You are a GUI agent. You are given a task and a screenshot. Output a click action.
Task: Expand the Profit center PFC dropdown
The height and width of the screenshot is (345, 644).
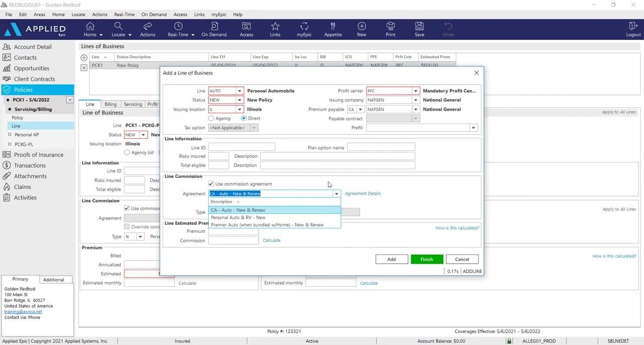click(x=416, y=91)
